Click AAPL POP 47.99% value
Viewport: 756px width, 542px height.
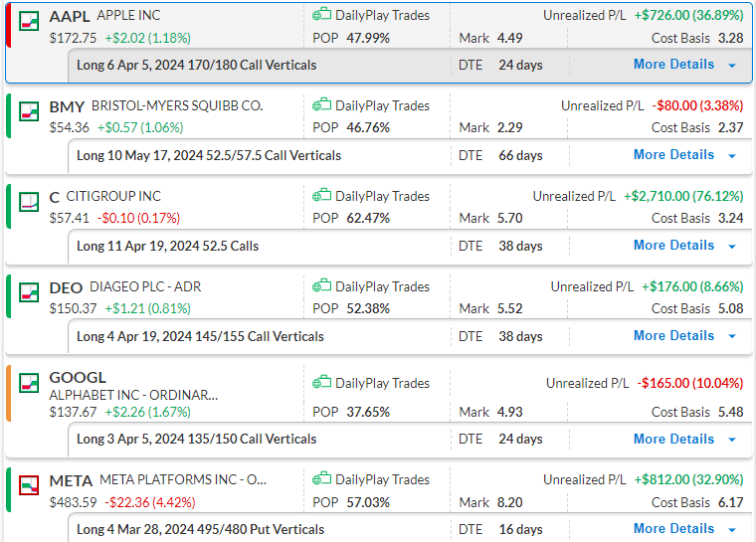368,38
